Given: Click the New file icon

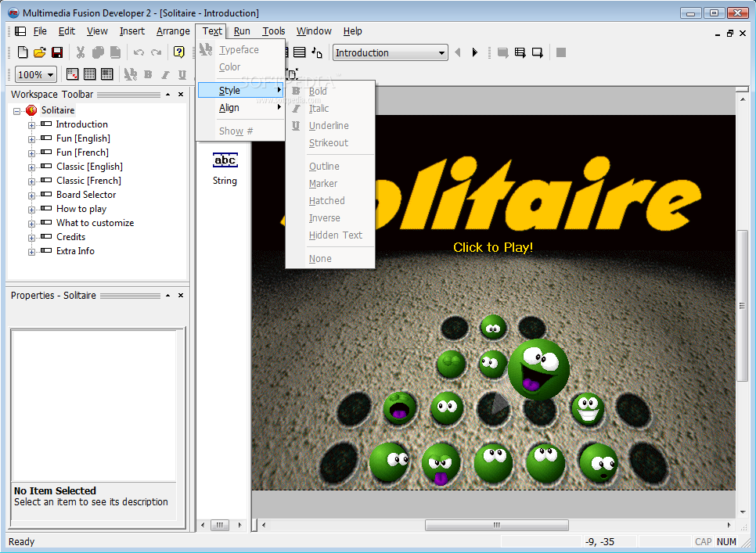Looking at the screenshot, I should 22,52.
